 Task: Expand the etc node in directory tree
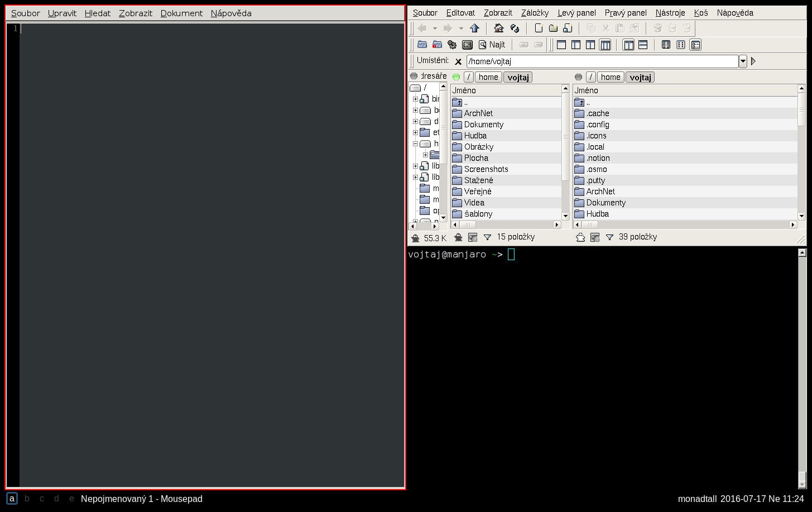(x=415, y=133)
